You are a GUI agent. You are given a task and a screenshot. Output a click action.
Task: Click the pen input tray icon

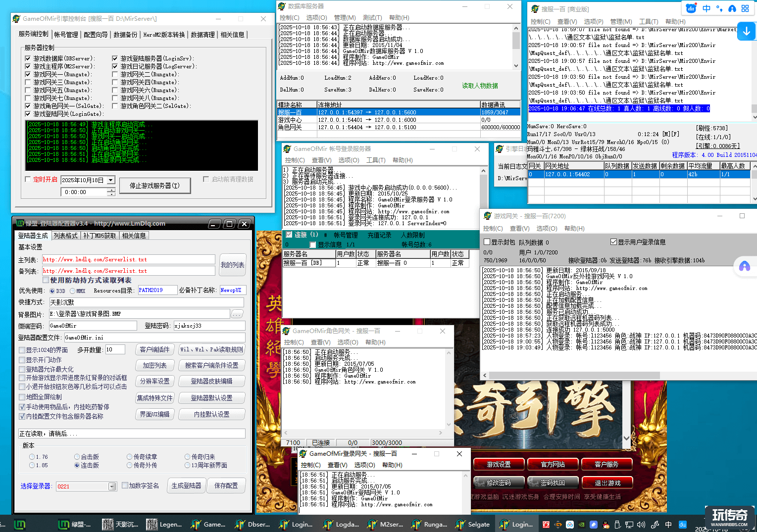click(655, 525)
